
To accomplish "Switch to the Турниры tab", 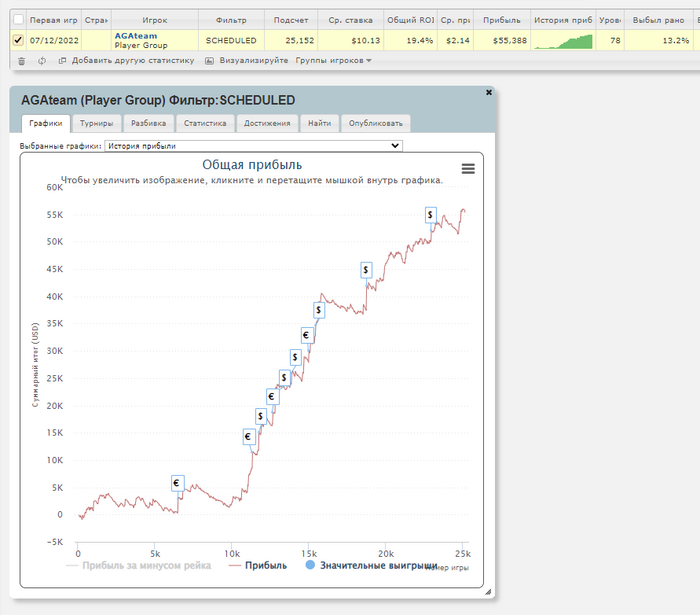I will coord(97,124).
